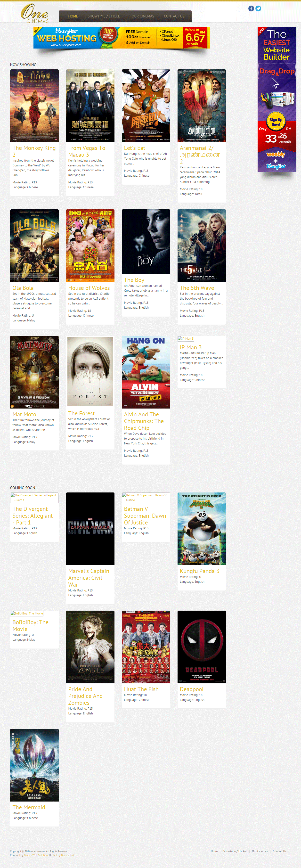
Task: Click the Bluevy Web Solution footer link
Action: [x=36, y=855]
